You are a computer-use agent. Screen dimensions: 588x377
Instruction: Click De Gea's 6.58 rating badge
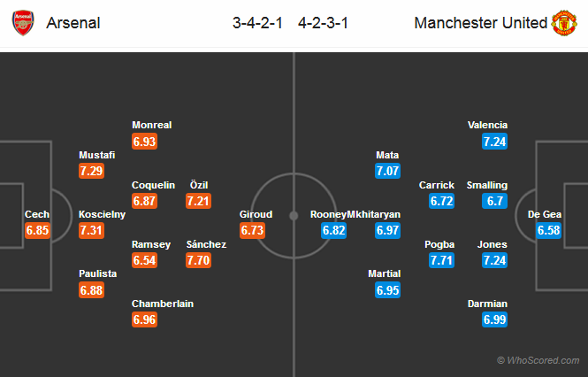point(549,230)
